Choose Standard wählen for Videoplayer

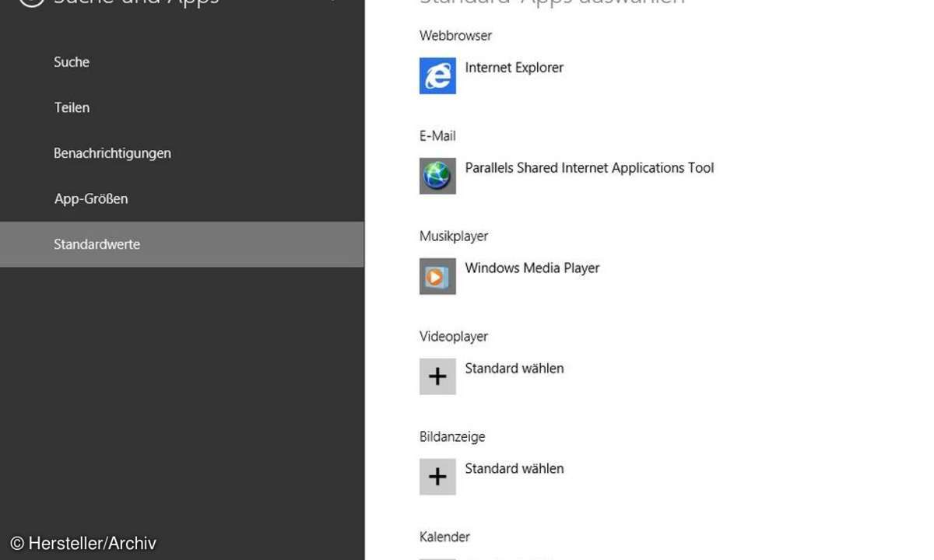pos(514,369)
